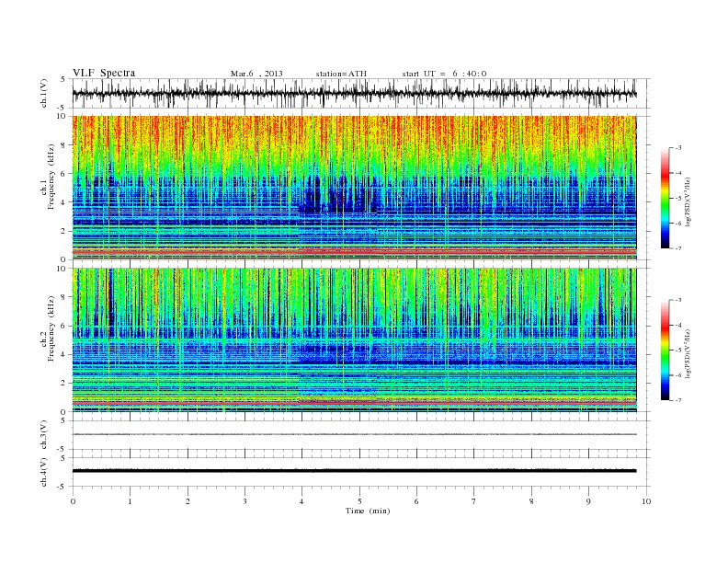The image size is (728, 563).
Task: Click the log(PSD) label beside ch.1 color bar
Action: (x=688, y=201)
